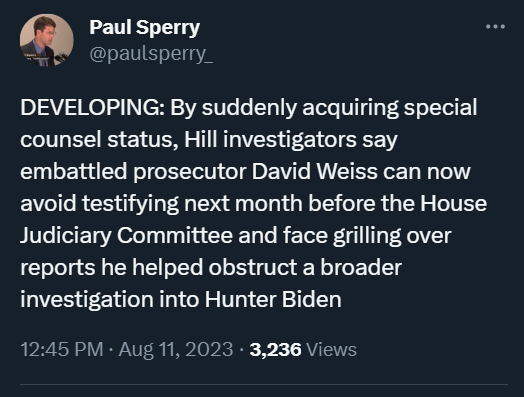Select the Aug 11, 2023 date
Viewport: 524px width, 397px height.
[x=176, y=350]
